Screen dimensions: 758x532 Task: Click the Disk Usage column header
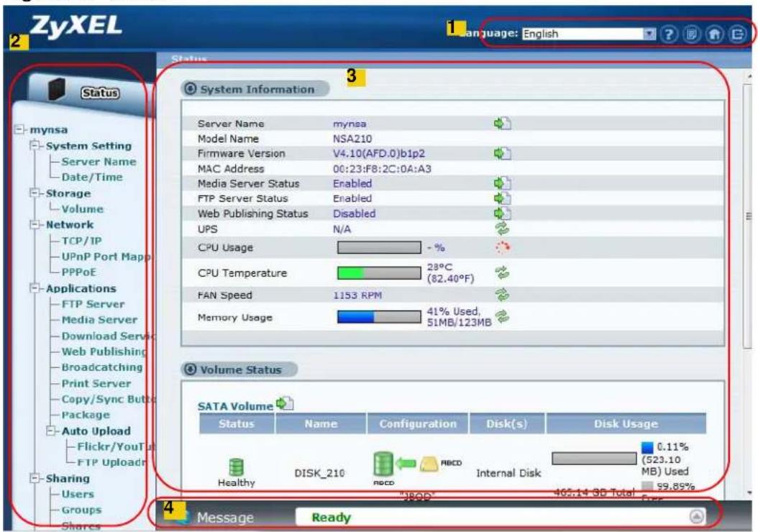coord(626,423)
